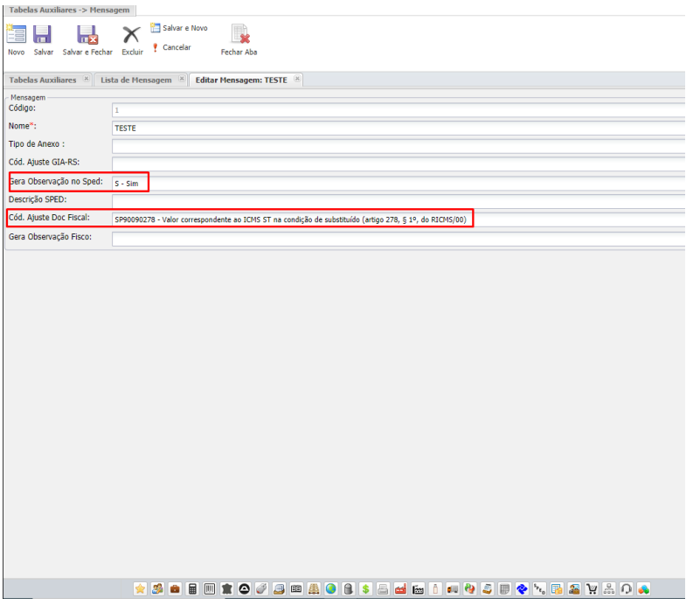Open the SPED icon
The image size is (700, 605).
click(x=539, y=589)
